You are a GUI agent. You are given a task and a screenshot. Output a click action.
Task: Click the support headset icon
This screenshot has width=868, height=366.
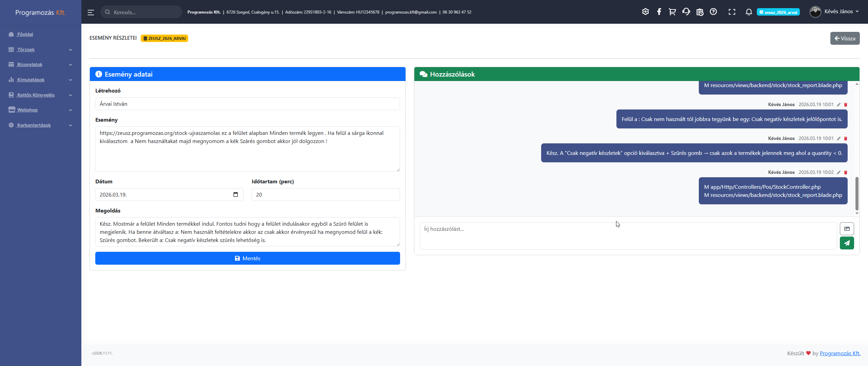(x=686, y=12)
